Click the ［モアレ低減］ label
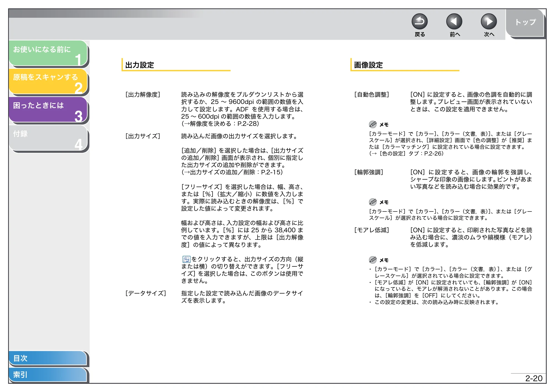This screenshot has height=392, width=555. (372, 230)
